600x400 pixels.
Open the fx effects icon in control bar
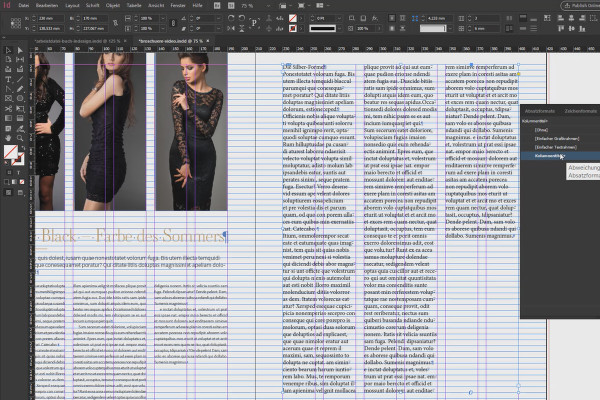click(375, 18)
